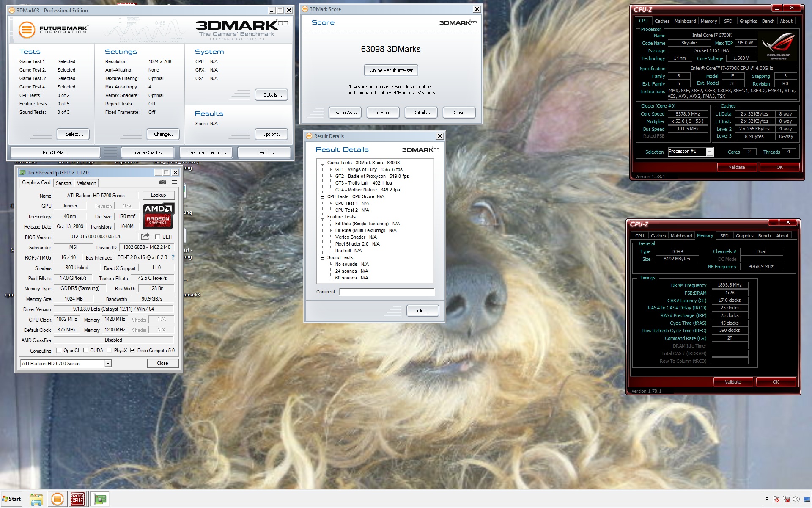Viewport: 812px width, 508px height.
Task: Open the GPU selection dropdown in GPU-Z
Action: click(108, 363)
